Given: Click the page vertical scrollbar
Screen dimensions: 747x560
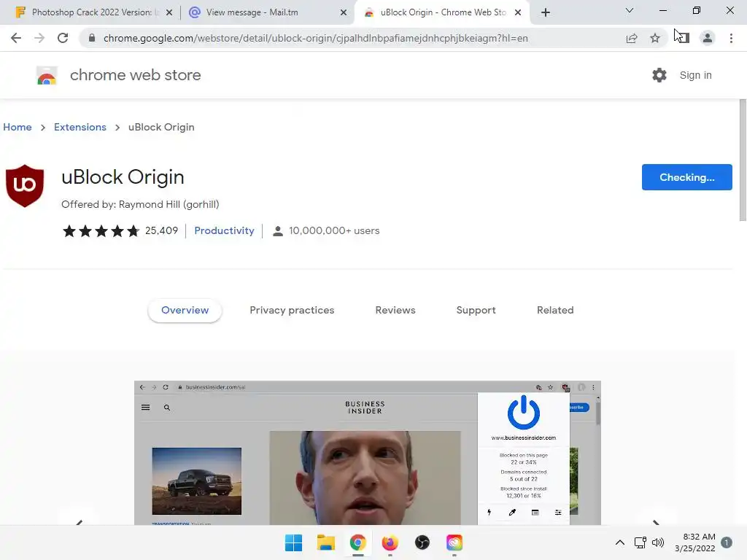Looking at the screenshot, I should [x=743, y=160].
